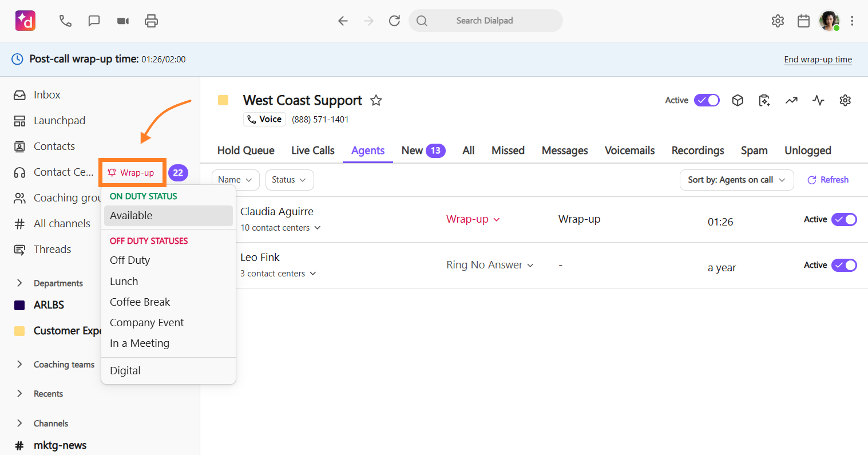Viewport: 868px width, 455px height.
Task: Open user profile avatar
Action: tap(829, 21)
